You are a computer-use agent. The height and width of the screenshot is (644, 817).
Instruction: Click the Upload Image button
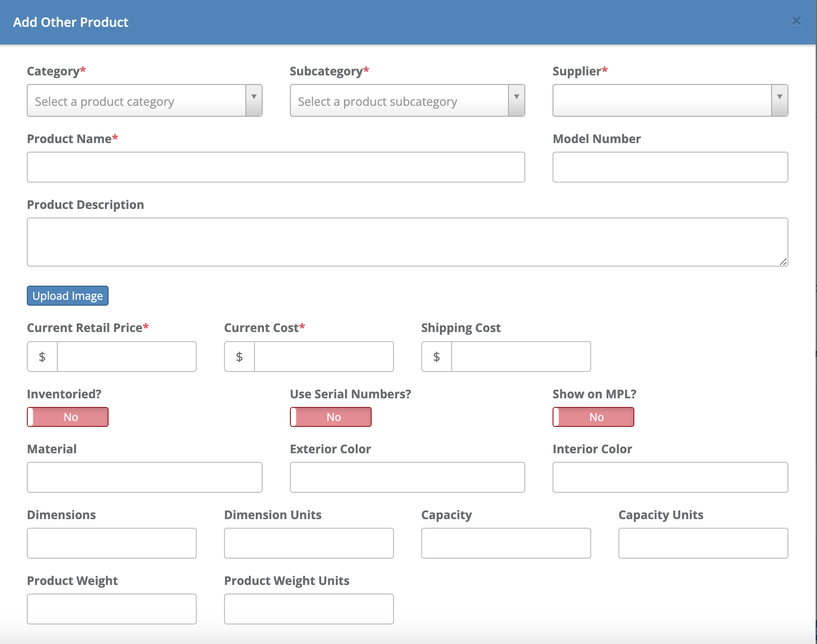pos(68,296)
